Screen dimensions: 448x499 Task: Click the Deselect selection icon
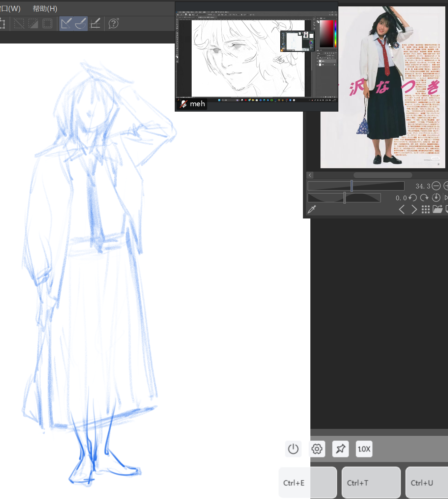pos(19,24)
